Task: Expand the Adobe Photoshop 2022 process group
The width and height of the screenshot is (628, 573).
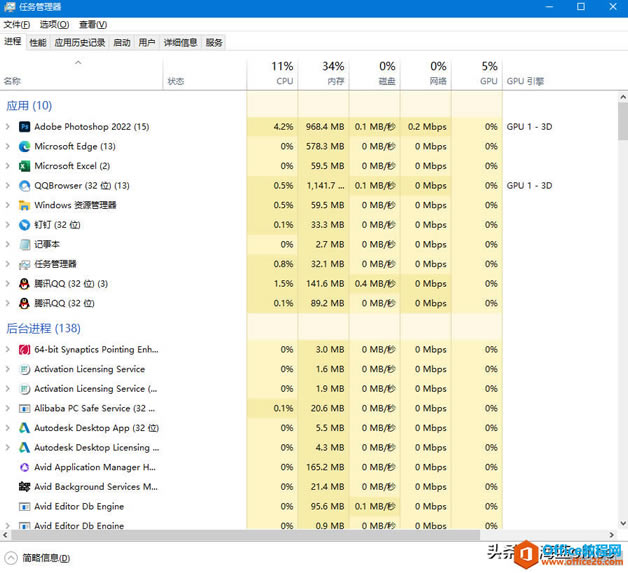Action: (7, 127)
